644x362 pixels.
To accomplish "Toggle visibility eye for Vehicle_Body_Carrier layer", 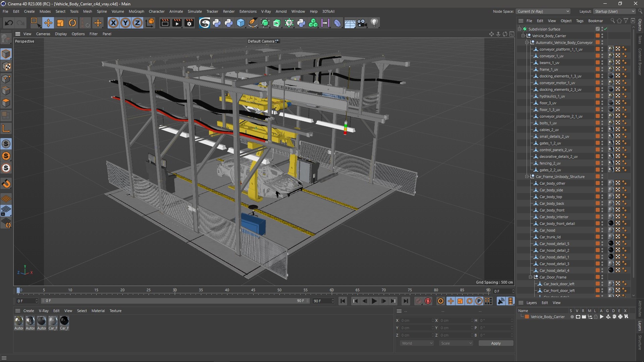I will 578,317.
